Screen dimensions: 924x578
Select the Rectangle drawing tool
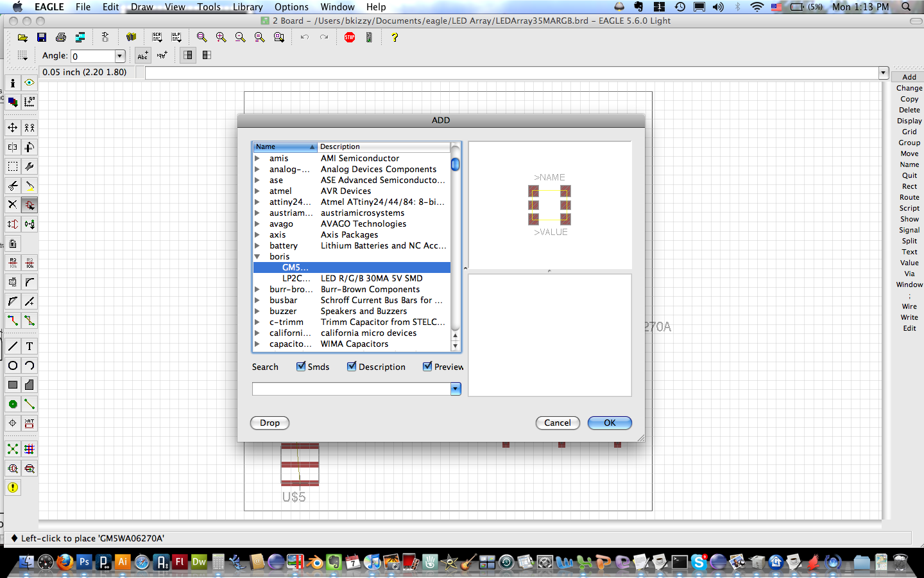click(x=13, y=385)
